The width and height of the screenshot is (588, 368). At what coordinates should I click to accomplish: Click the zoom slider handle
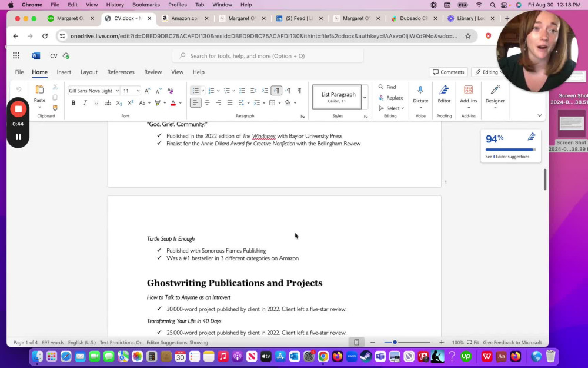point(395,342)
